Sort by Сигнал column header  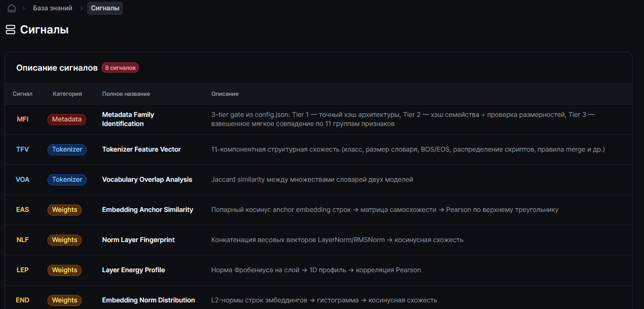coord(23,94)
